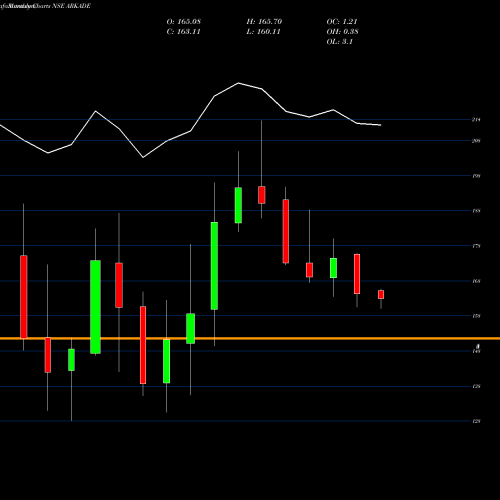
Task: Click the 208 price axis label
Action: coord(476,141)
